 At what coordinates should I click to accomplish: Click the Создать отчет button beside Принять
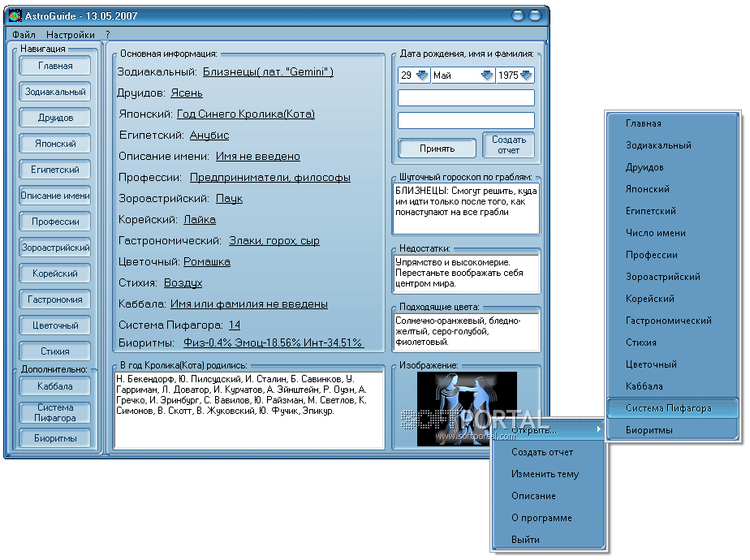508,145
